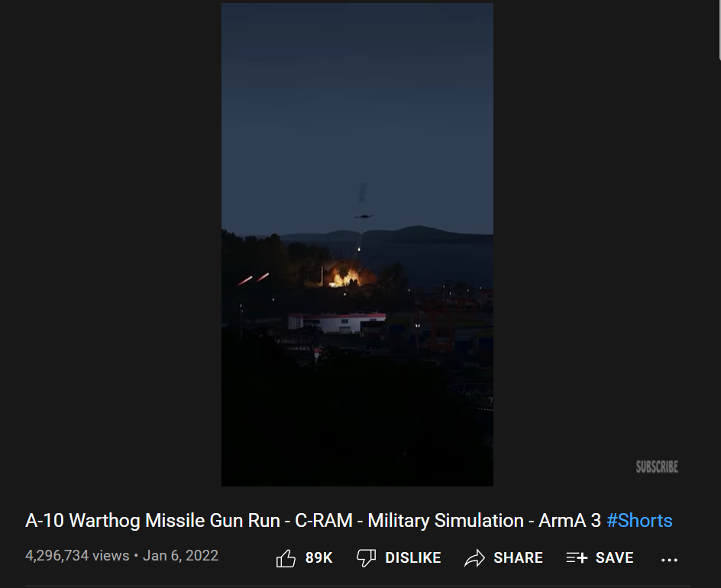Click the flying aircraft silhouette in the video
This screenshot has width=721, height=588.
pos(364,215)
